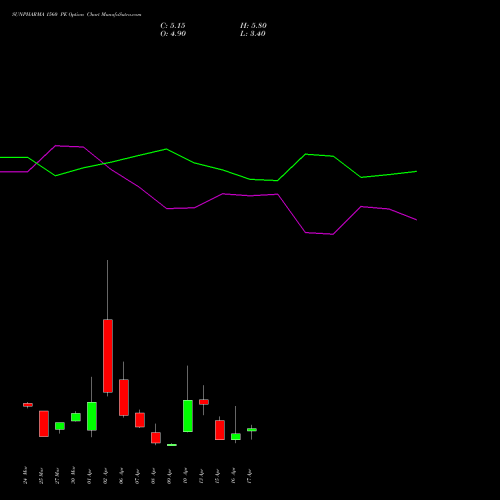500x500 pixels.
Task: Click the 25 Mar date label
Action: (x=41, y=475)
